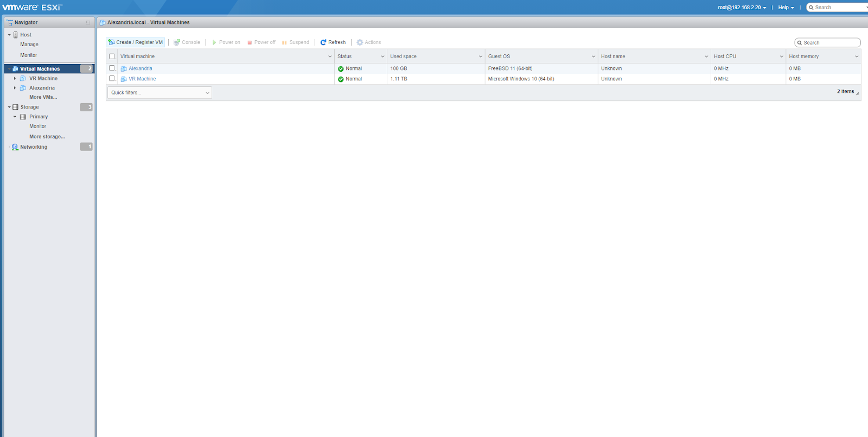Select Monitor under Host
The height and width of the screenshot is (437, 868).
pos(29,55)
